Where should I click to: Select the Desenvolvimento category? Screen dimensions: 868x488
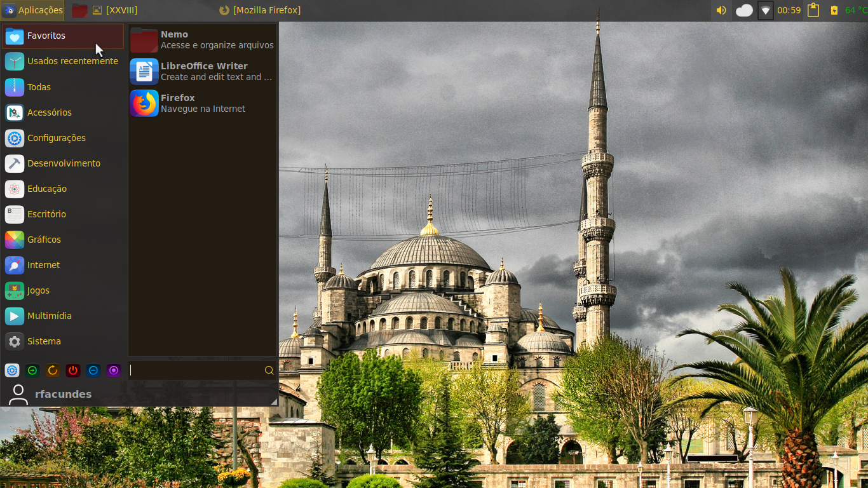click(x=63, y=163)
